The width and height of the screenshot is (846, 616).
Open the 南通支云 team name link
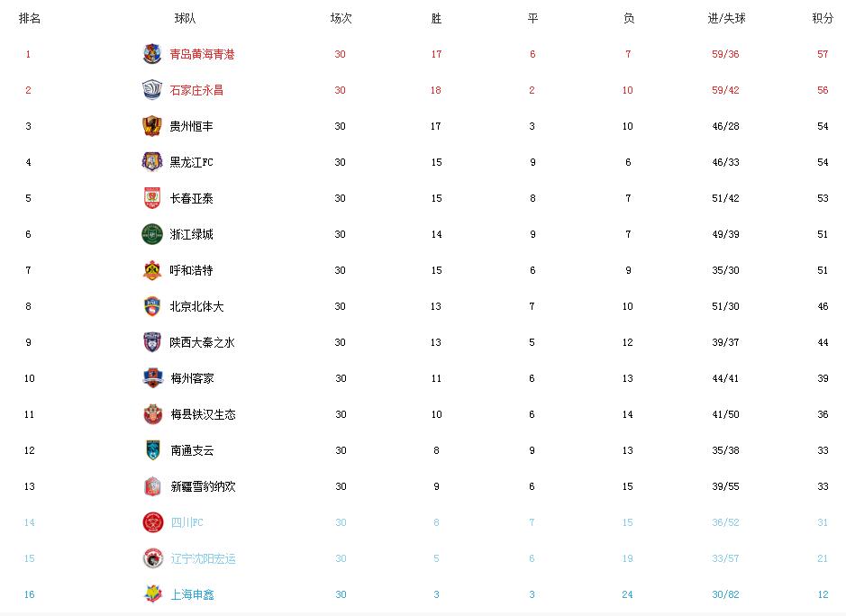click(x=192, y=450)
